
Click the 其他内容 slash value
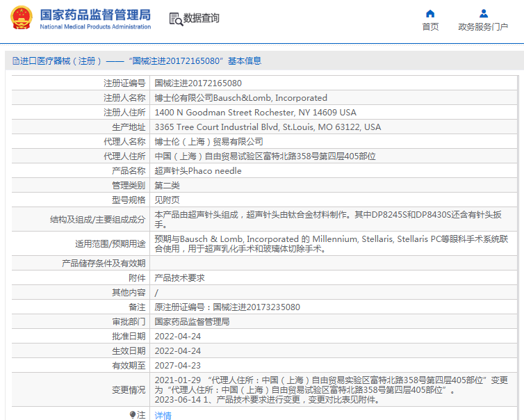pyautogui.click(x=156, y=293)
